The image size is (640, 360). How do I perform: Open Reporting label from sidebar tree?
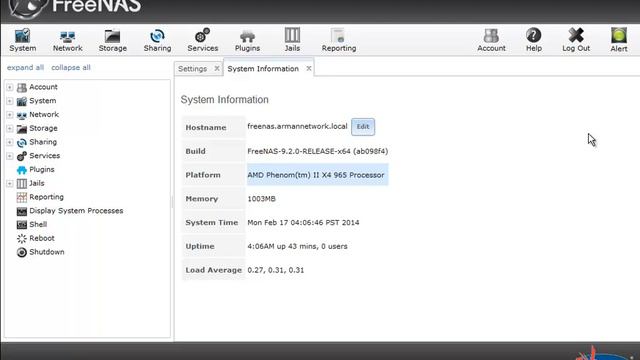click(47, 197)
